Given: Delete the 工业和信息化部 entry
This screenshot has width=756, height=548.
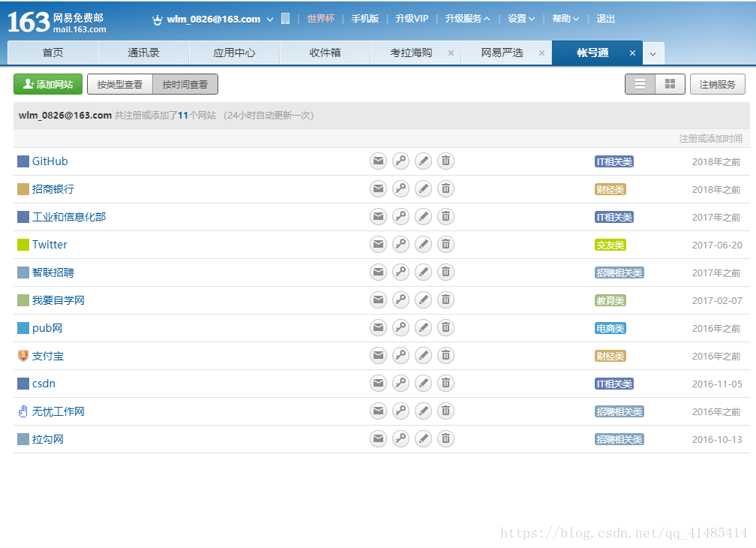Looking at the screenshot, I should click(446, 217).
